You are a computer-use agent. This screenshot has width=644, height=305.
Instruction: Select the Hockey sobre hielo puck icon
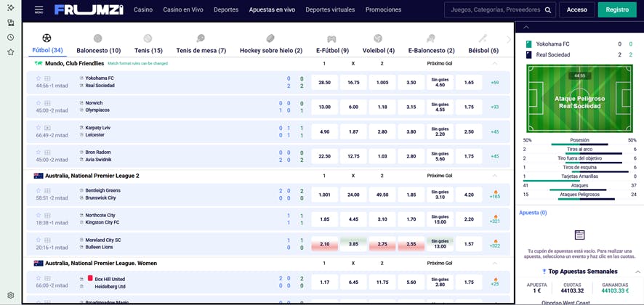click(x=270, y=38)
